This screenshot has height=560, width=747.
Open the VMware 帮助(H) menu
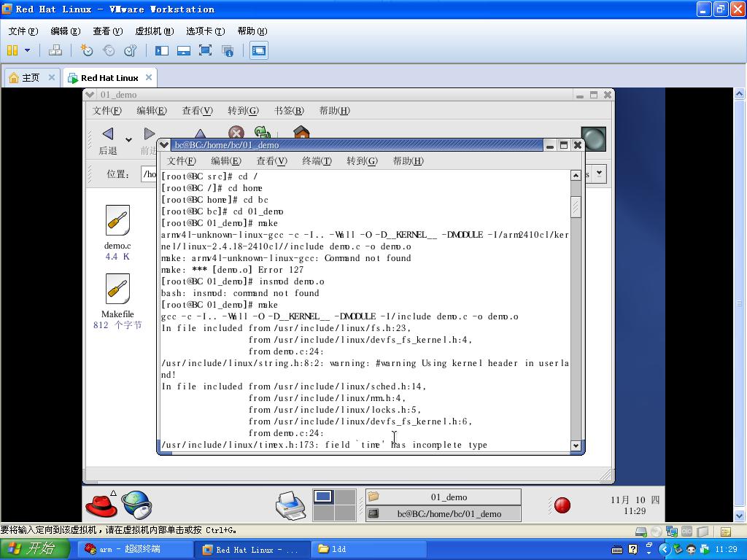pyautogui.click(x=252, y=31)
